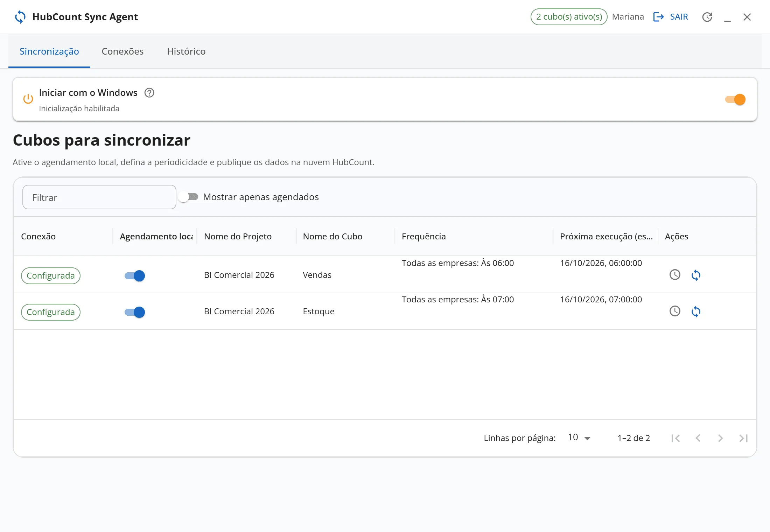Focus the Filtrar input field
Viewport: 770px width, 532px height.
[99, 197]
